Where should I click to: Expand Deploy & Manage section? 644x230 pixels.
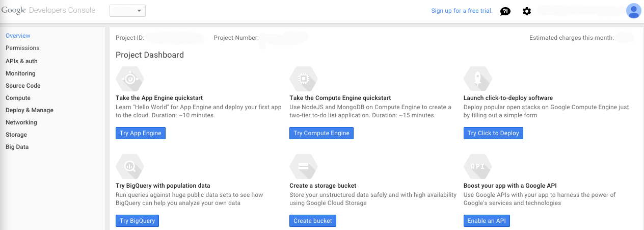pos(30,110)
